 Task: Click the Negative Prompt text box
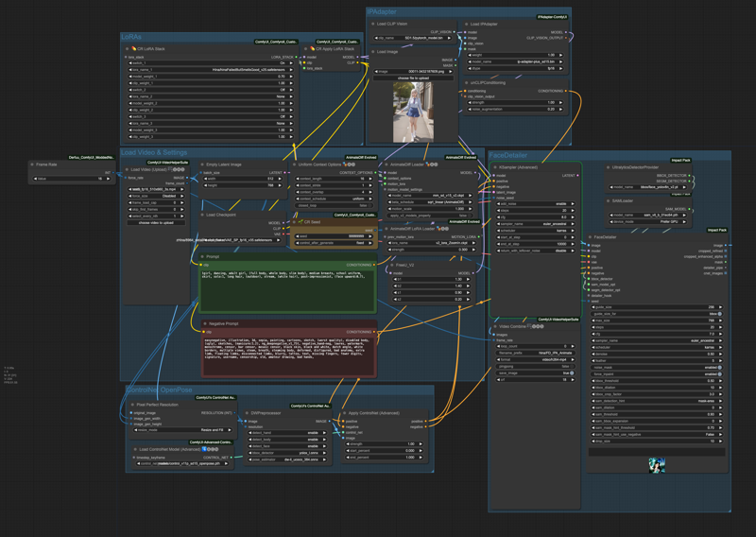[289, 355]
